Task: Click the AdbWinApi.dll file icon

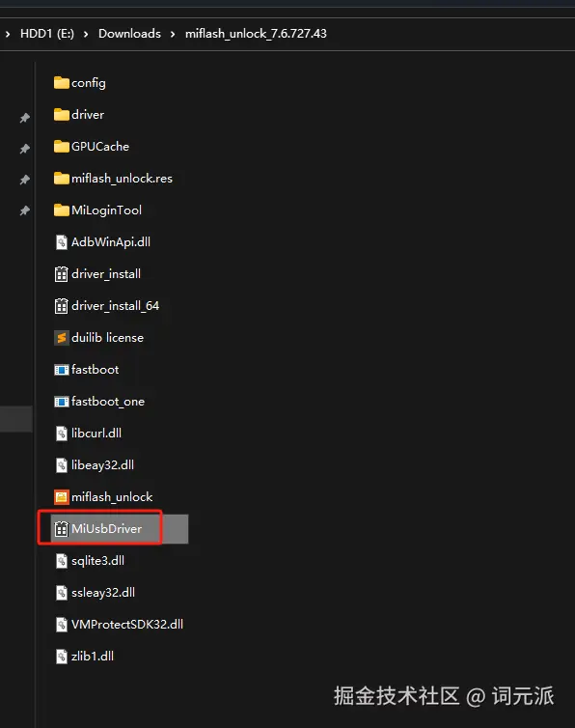Action: click(61, 242)
